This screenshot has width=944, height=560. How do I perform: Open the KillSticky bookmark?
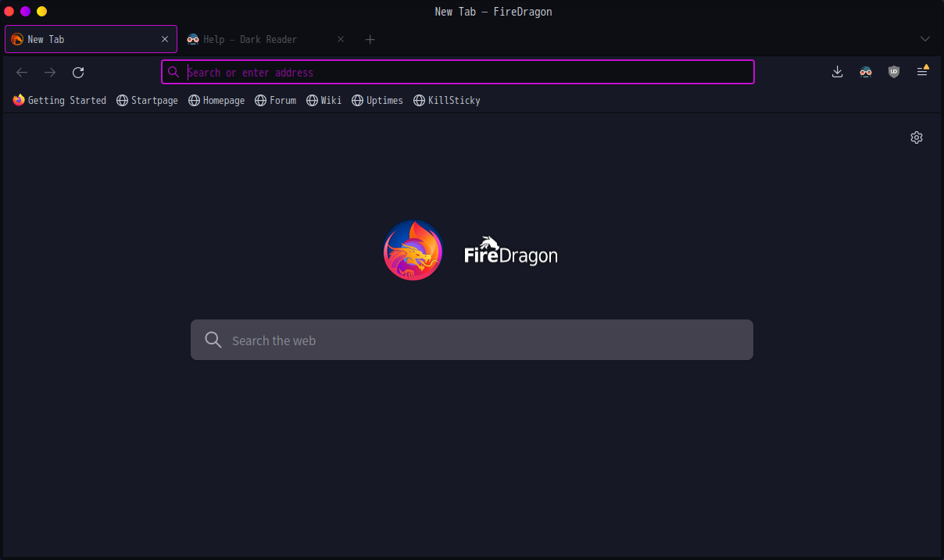pos(447,100)
